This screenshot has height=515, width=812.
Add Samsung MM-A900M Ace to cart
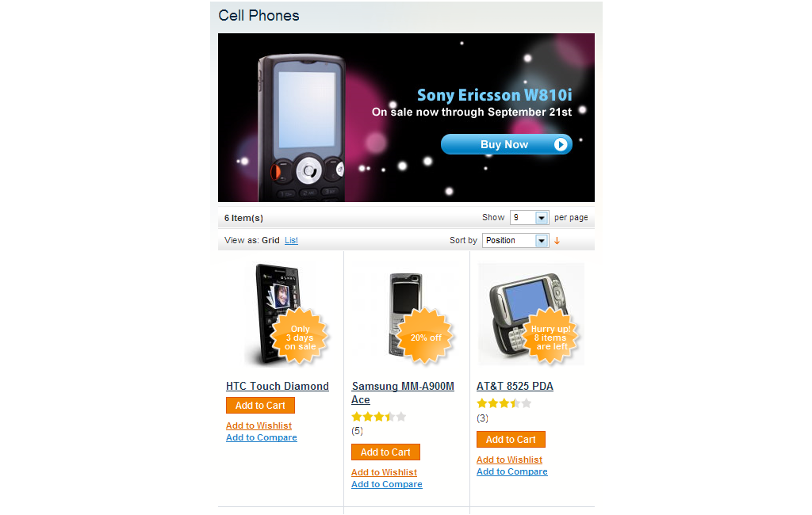(385, 452)
